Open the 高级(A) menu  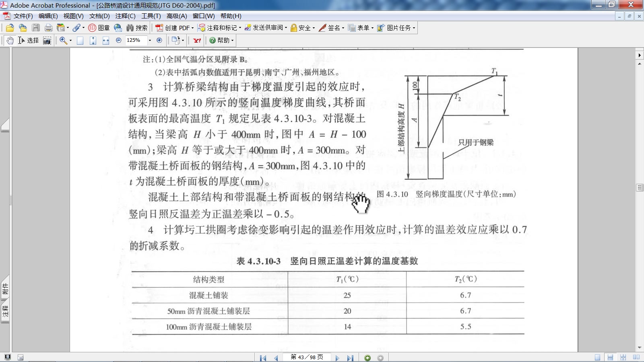177,16
